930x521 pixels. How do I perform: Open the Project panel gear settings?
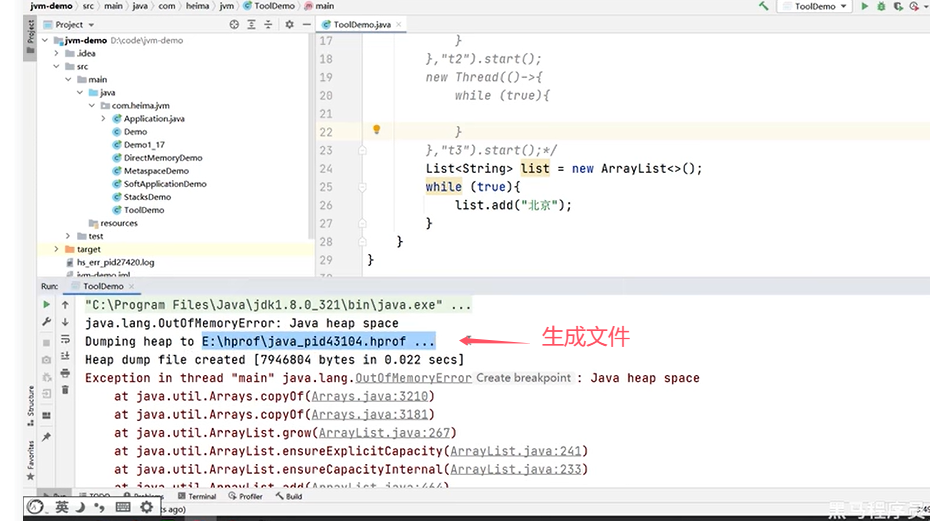289,24
